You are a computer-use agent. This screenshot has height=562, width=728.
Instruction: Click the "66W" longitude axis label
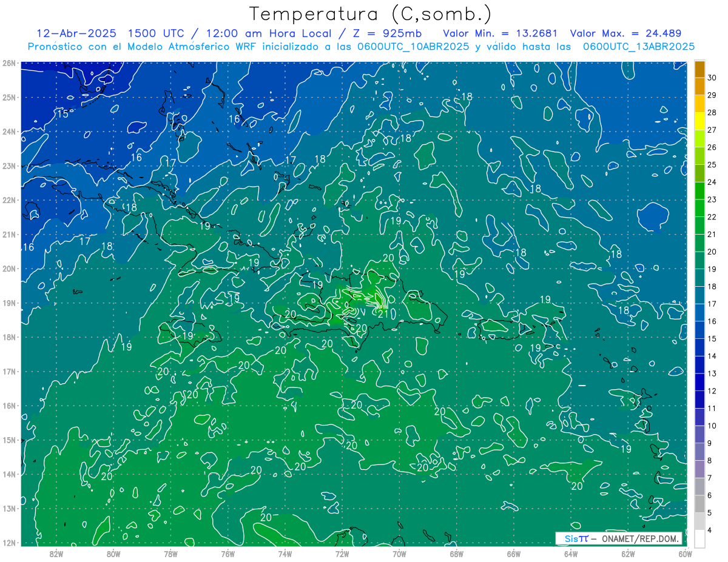(x=514, y=554)
